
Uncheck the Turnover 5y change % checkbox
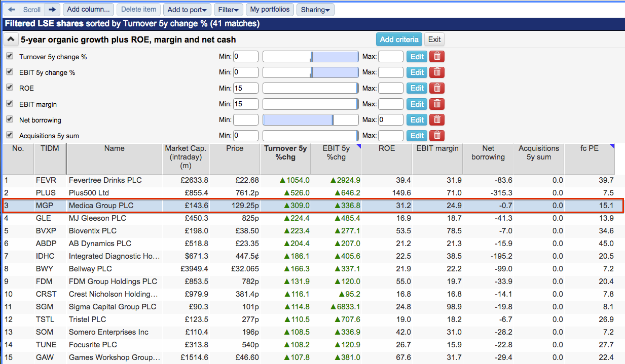click(10, 56)
